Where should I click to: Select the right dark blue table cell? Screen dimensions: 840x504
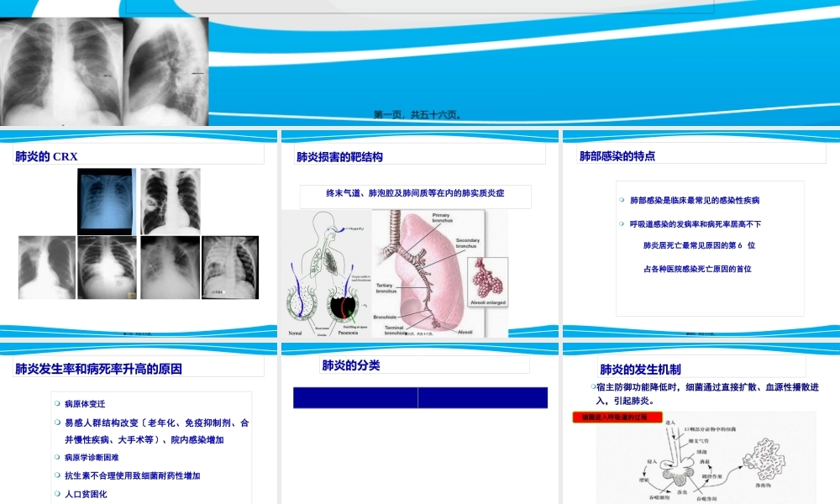482,397
